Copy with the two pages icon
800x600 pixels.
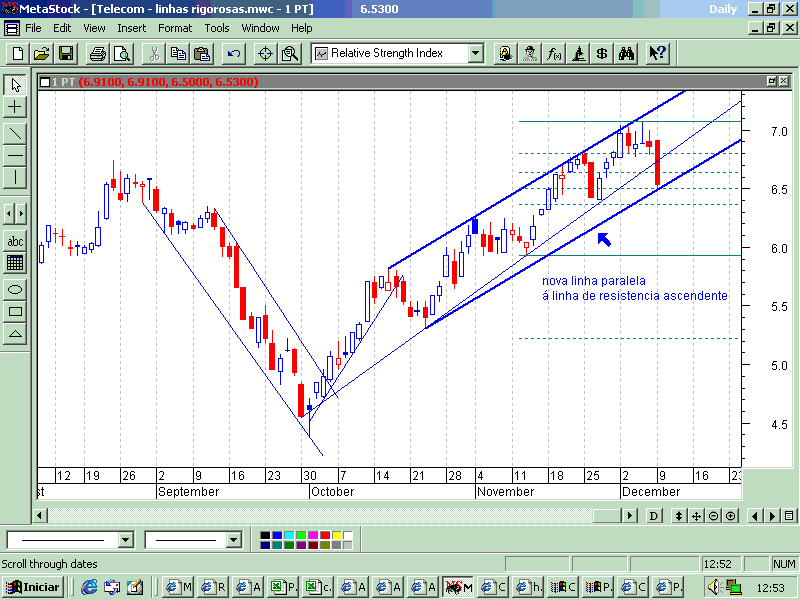pos(178,54)
